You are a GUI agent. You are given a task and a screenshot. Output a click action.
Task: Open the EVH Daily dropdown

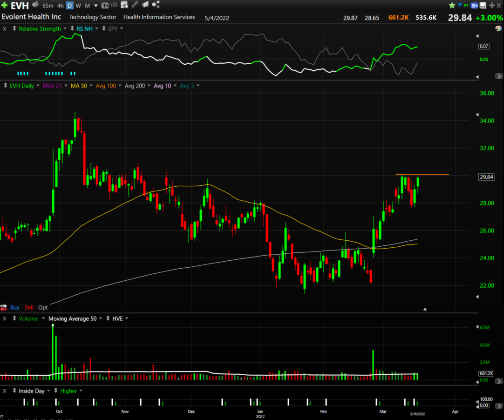pyautogui.click(x=38, y=86)
